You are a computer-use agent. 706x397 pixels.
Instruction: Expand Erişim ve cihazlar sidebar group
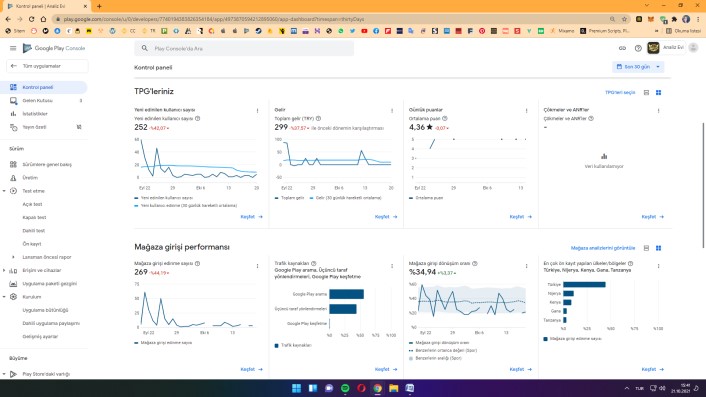click(x=4, y=271)
